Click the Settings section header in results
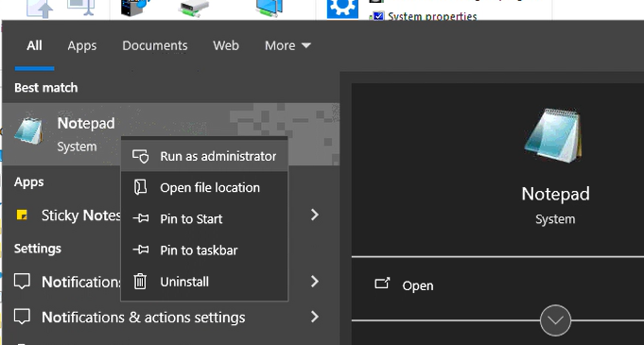 [x=38, y=249]
